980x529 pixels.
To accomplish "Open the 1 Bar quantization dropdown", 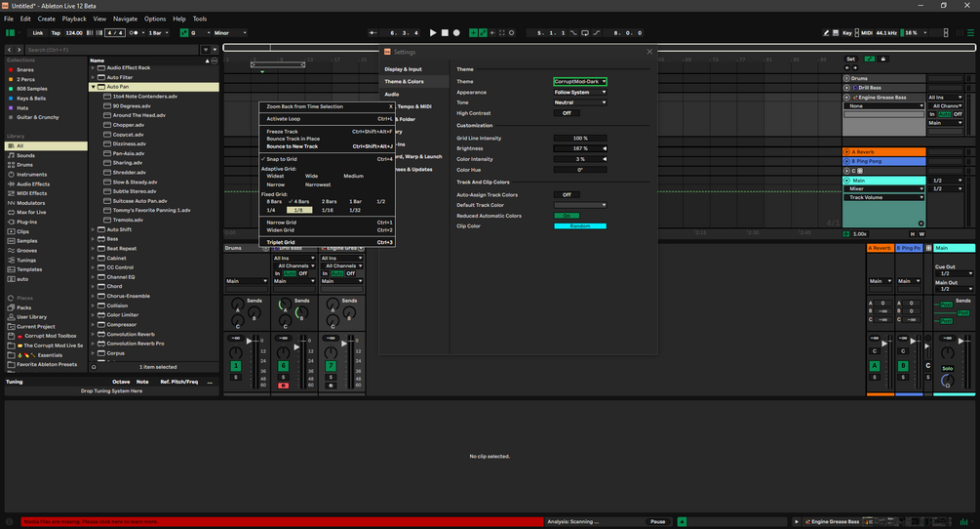I will tap(158, 33).
